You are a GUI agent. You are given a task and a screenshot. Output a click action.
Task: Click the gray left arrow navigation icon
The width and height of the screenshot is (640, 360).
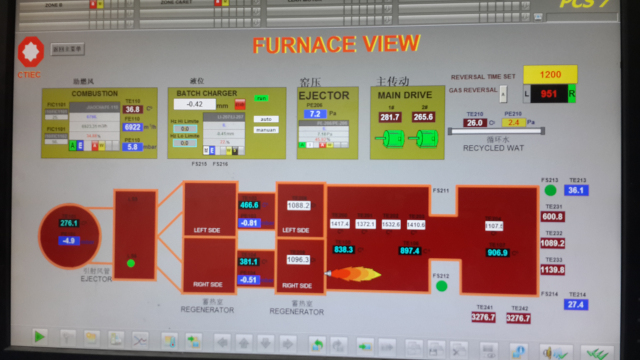click(223, 342)
